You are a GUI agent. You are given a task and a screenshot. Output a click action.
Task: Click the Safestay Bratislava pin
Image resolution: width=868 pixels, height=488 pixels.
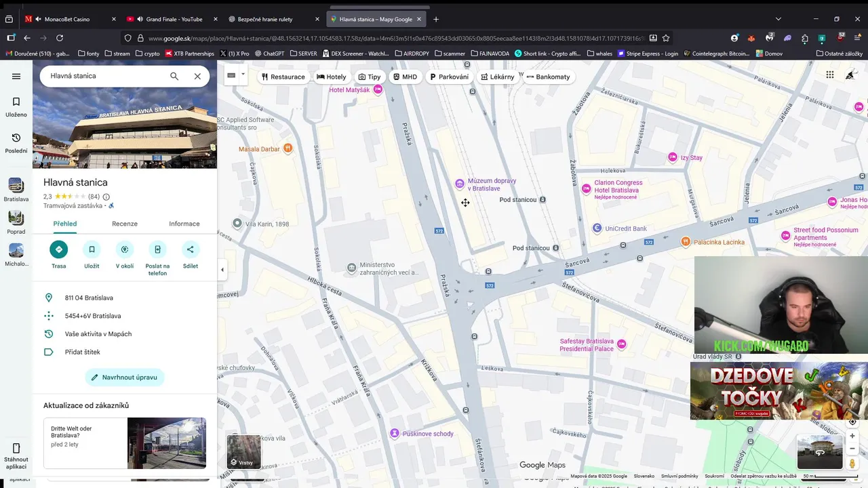pyautogui.click(x=622, y=344)
